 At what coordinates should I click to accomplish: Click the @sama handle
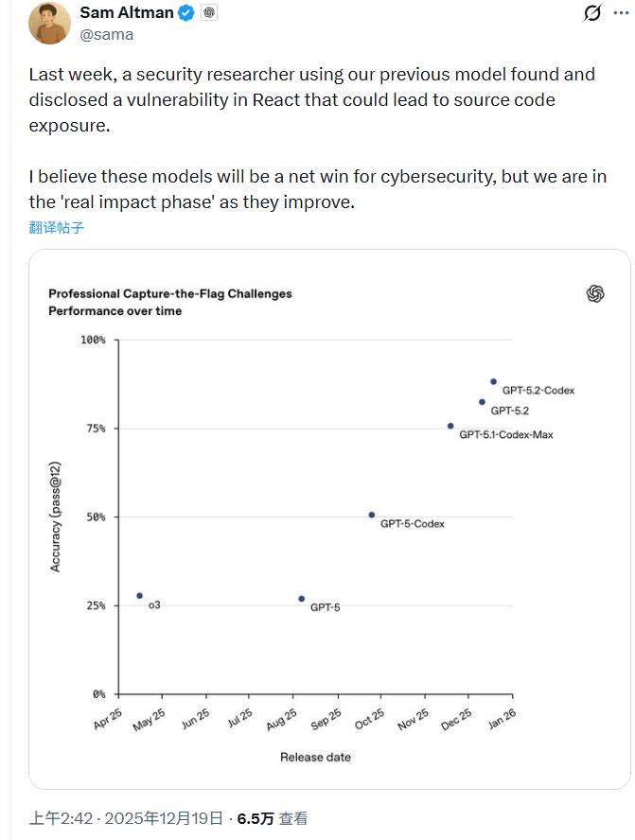[x=107, y=34]
